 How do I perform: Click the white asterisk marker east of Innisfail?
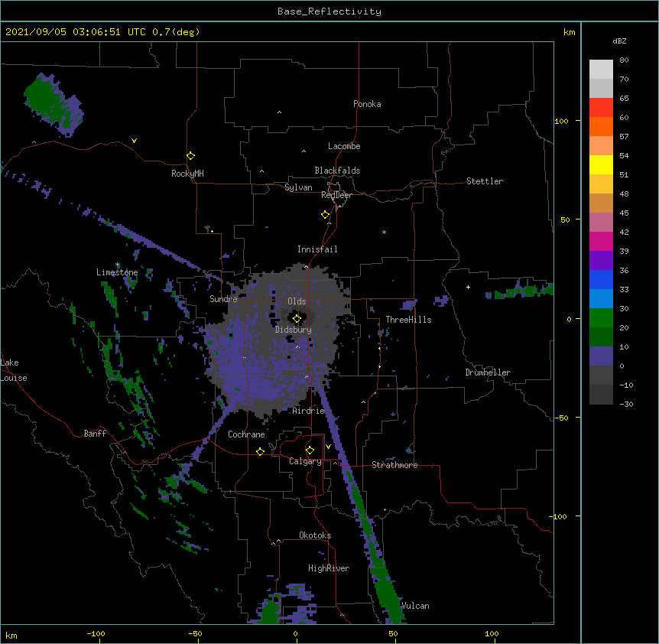[x=384, y=232]
